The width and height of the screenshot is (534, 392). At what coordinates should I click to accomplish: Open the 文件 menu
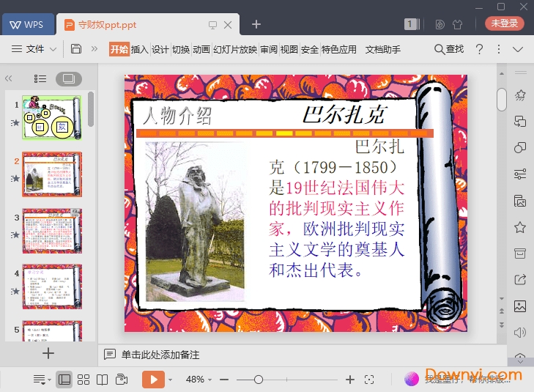(28, 49)
